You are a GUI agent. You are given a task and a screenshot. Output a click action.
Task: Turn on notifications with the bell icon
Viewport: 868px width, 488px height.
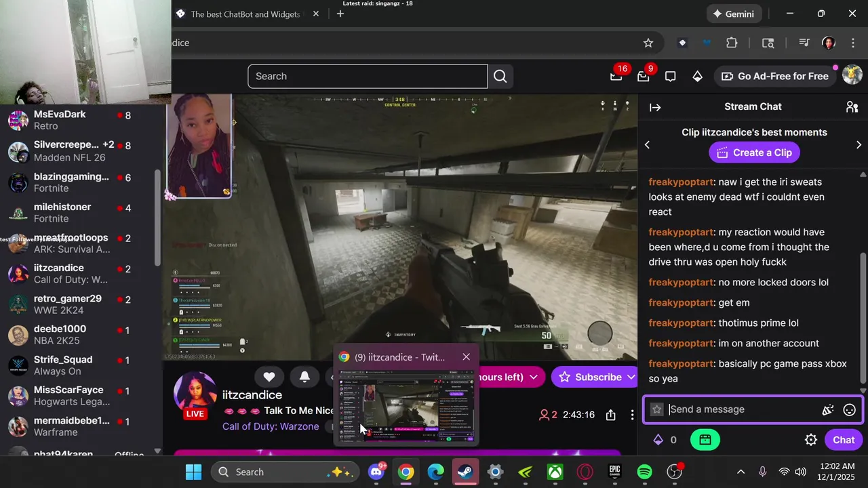click(x=304, y=377)
